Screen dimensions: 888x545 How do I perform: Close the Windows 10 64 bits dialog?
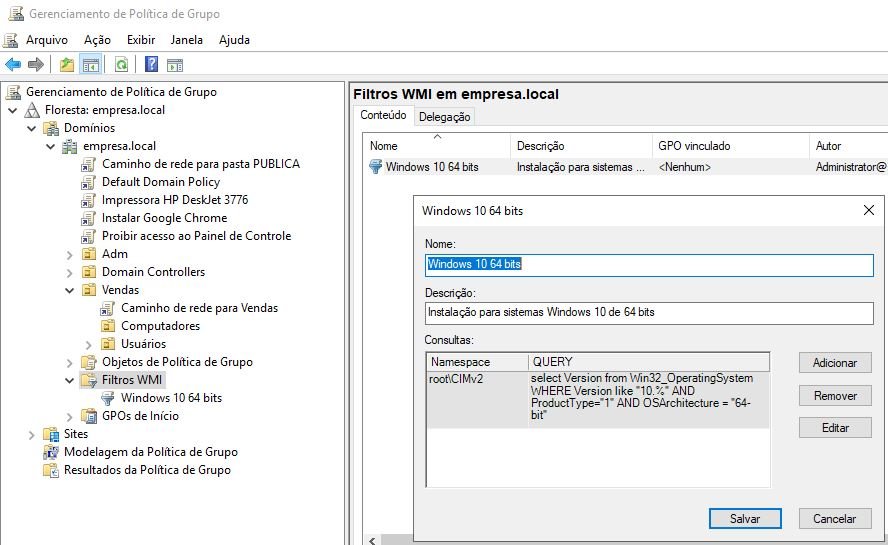[x=869, y=210]
